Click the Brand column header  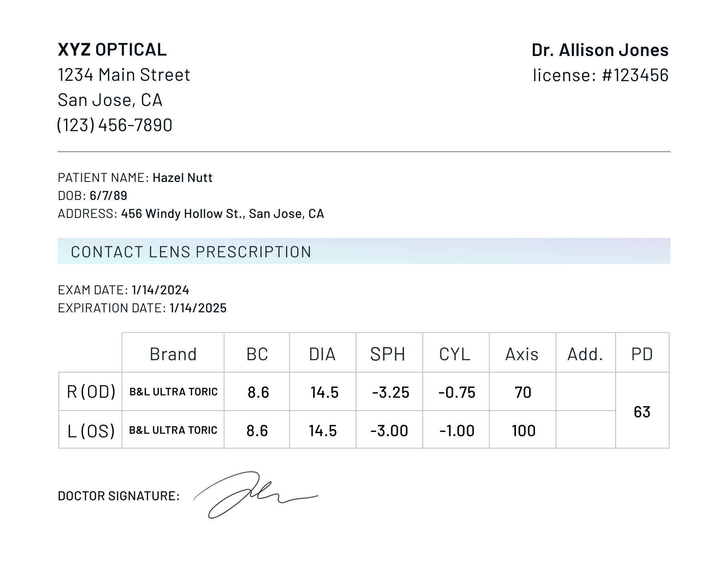click(x=173, y=354)
